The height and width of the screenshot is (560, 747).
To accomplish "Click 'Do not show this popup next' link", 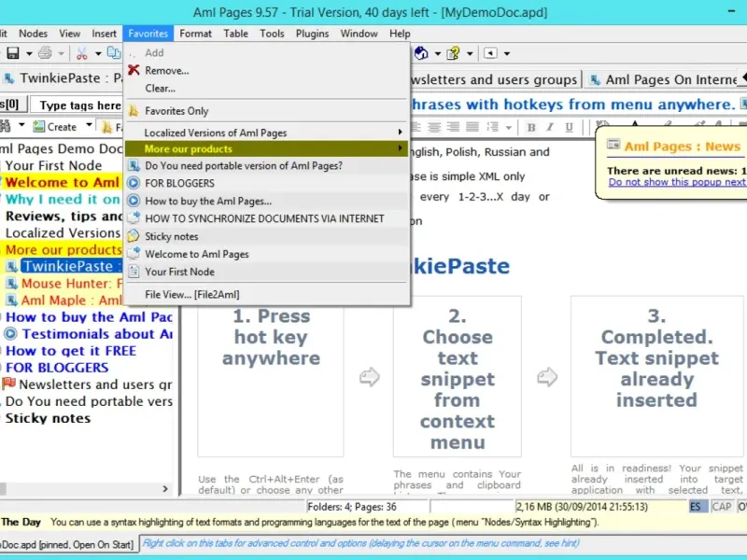I will pyautogui.click(x=677, y=182).
